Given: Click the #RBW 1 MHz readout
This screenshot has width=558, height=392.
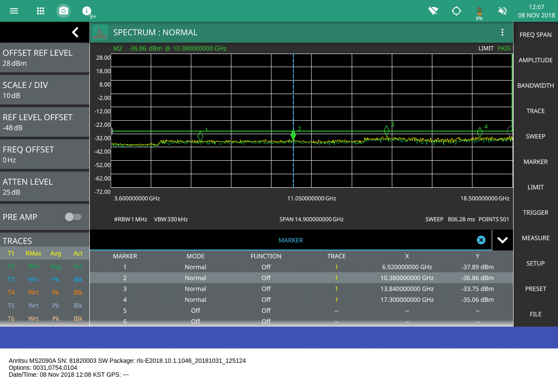Looking at the screenshot, I should [130, 219].
